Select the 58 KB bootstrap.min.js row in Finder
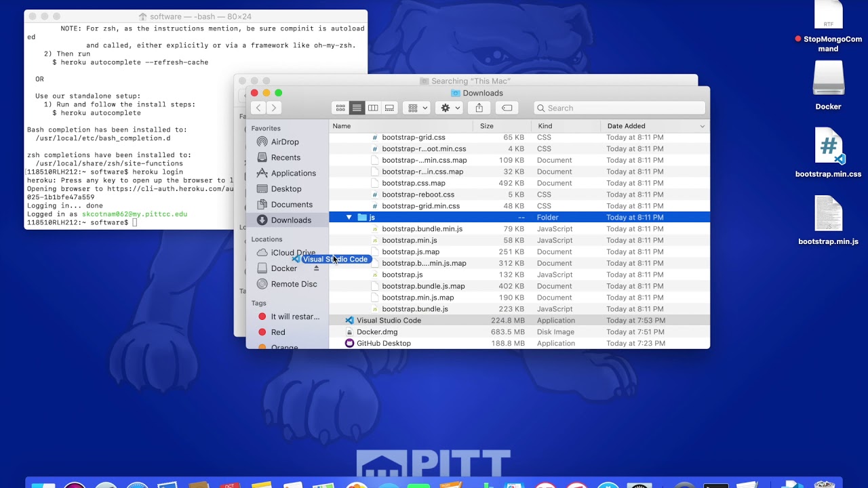Image resolution: width=868 pixels, height=488 pixels. point(519,241)
